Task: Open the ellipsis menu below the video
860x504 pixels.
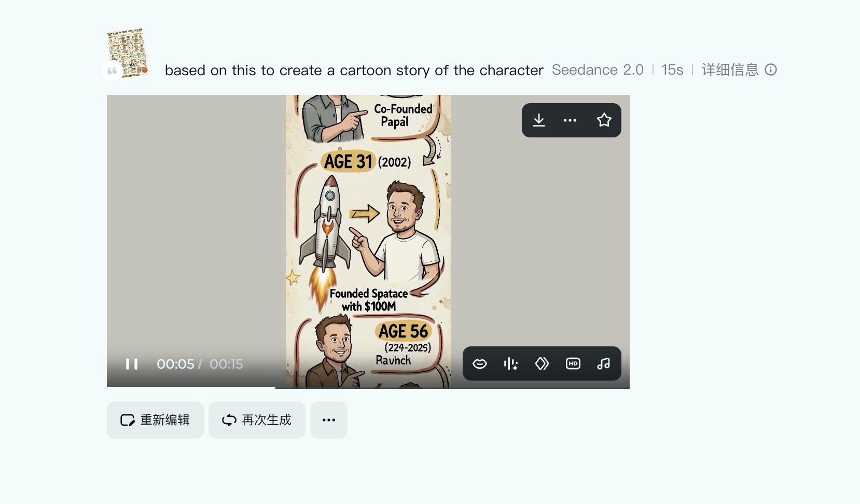Action: point(329,420)
